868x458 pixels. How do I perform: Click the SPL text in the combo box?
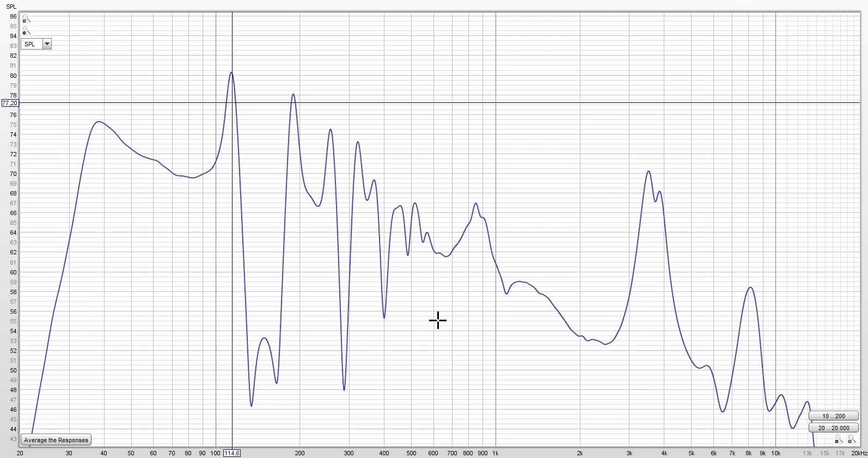tap(30, 44)
